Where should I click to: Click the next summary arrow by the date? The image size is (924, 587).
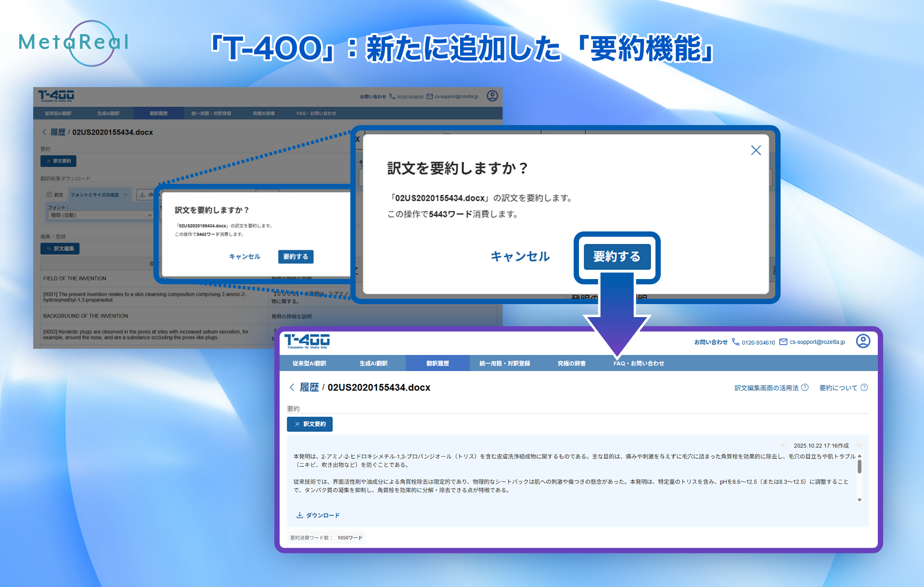click(859, 446)
